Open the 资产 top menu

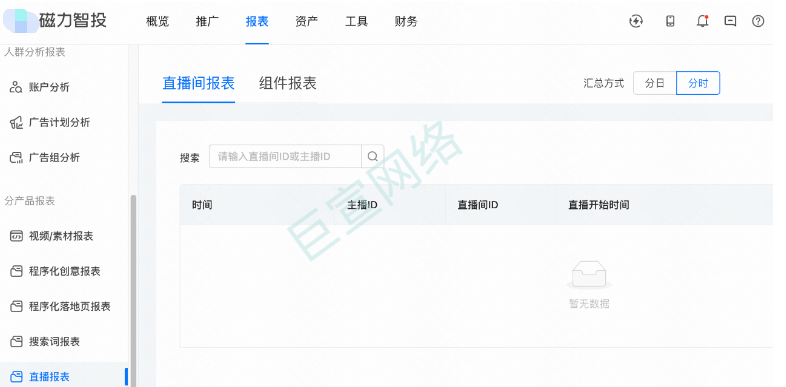307,22
